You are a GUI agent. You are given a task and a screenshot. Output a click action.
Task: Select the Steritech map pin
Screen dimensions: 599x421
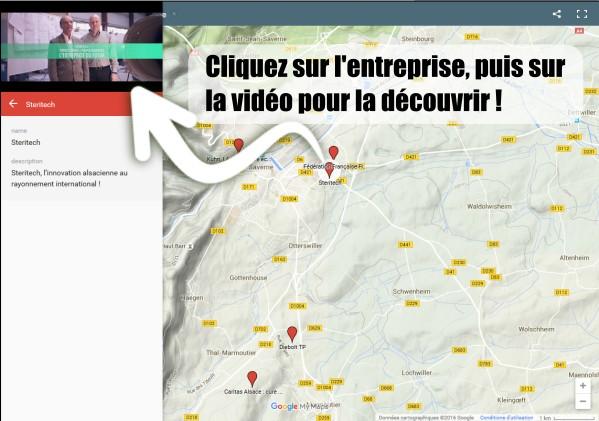329,170
